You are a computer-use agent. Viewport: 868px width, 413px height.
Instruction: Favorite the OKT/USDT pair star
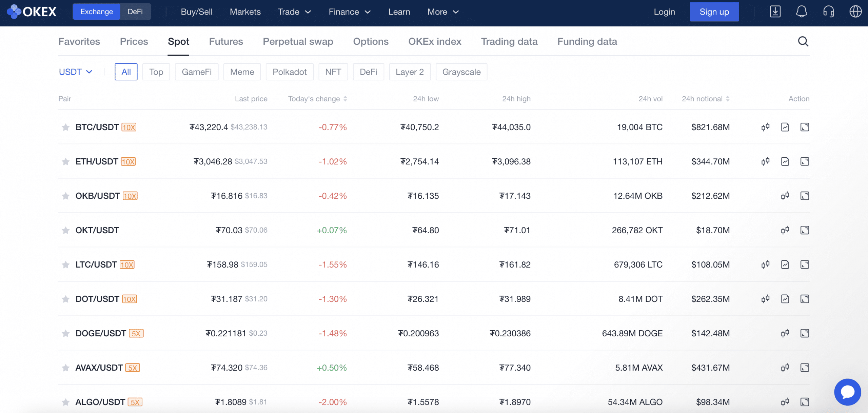pos(65,230)
